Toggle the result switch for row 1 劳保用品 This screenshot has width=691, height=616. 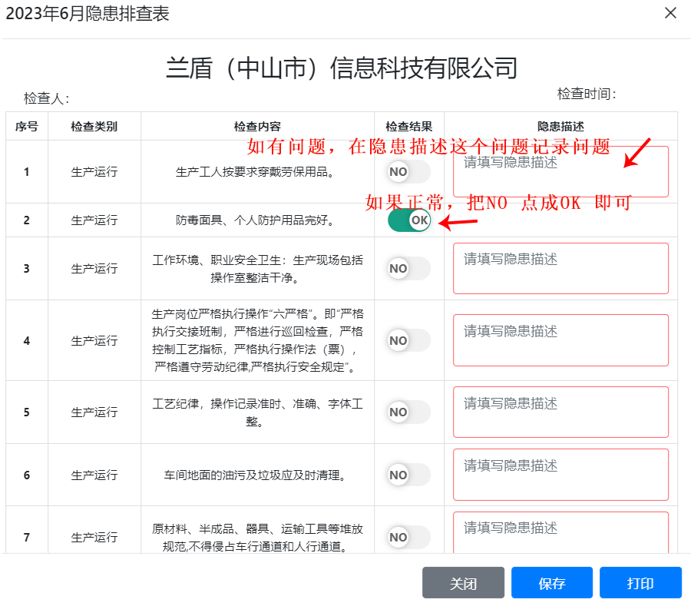(409, 171)
